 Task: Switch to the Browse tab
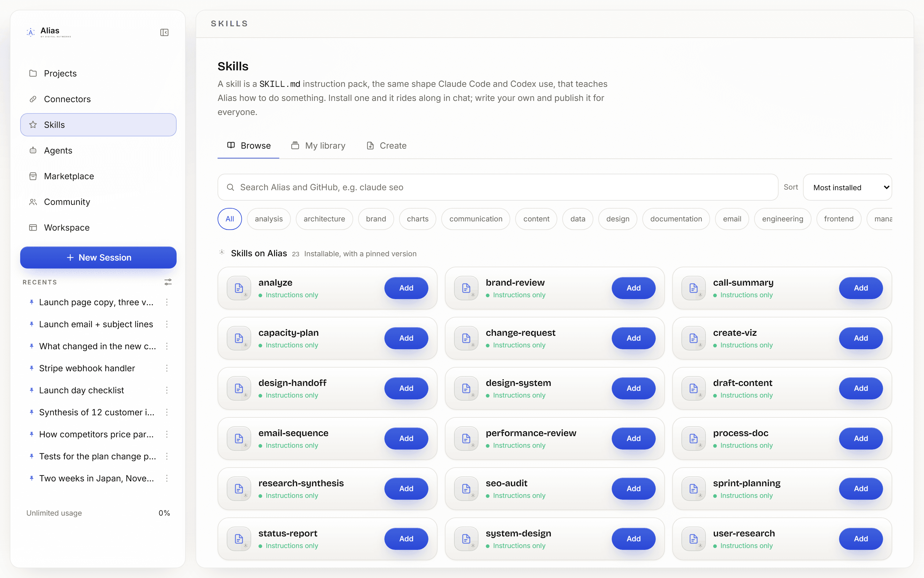[248, 146]
